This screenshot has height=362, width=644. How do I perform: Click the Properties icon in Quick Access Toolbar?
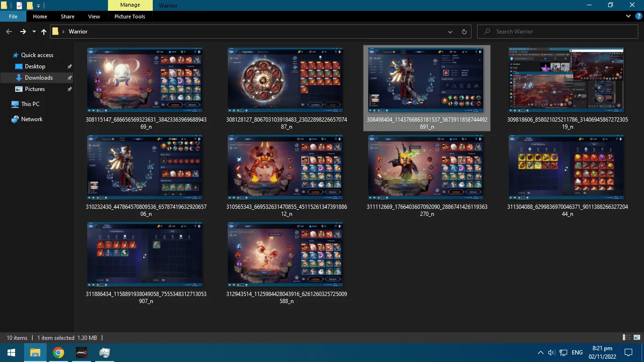(19, 5)
